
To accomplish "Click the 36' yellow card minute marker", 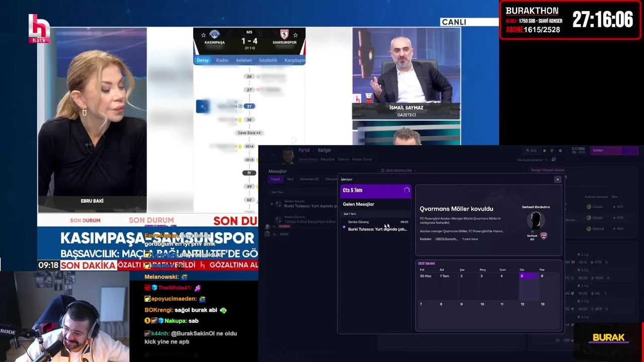I will (249, 120).
